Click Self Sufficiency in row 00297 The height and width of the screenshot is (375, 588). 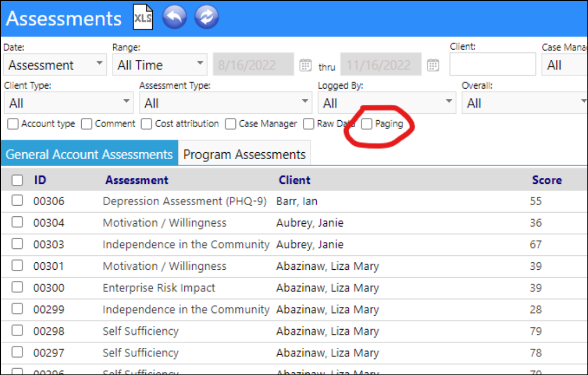pos(140,353)
